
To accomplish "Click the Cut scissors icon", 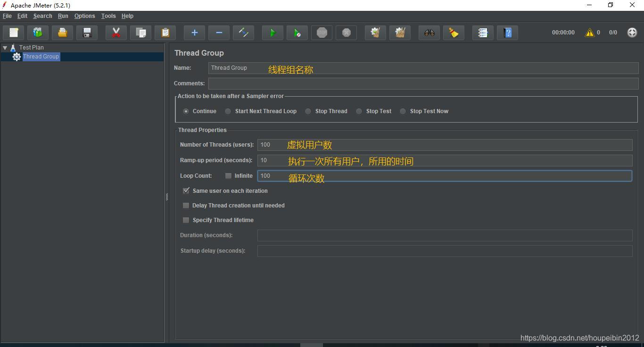I will click(116, 33).
